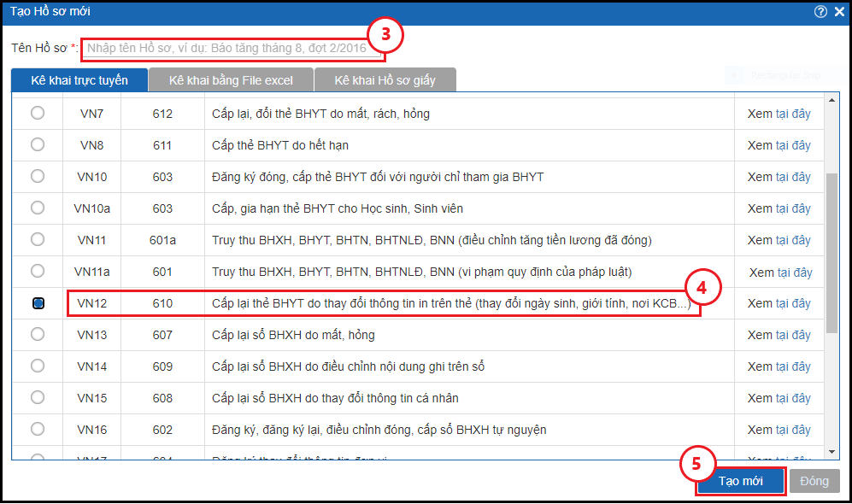Click code cell 612
Screen dimensions: 852x504
(162, 114)
